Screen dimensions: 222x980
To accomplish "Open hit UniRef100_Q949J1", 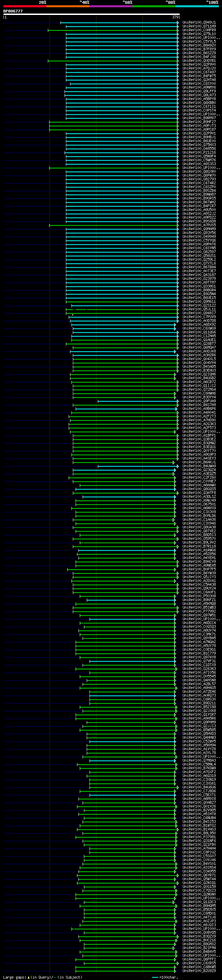I will pyautogui.click(x=199, y=23).
